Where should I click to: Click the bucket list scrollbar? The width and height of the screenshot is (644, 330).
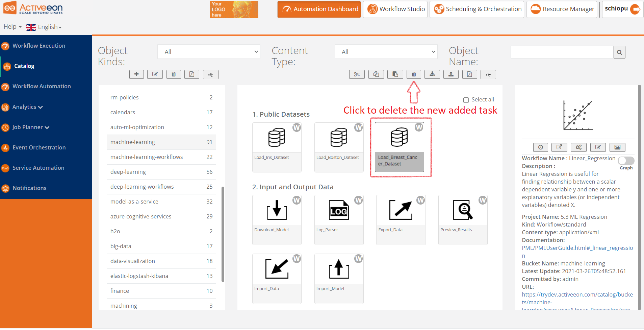coord(223,234)
